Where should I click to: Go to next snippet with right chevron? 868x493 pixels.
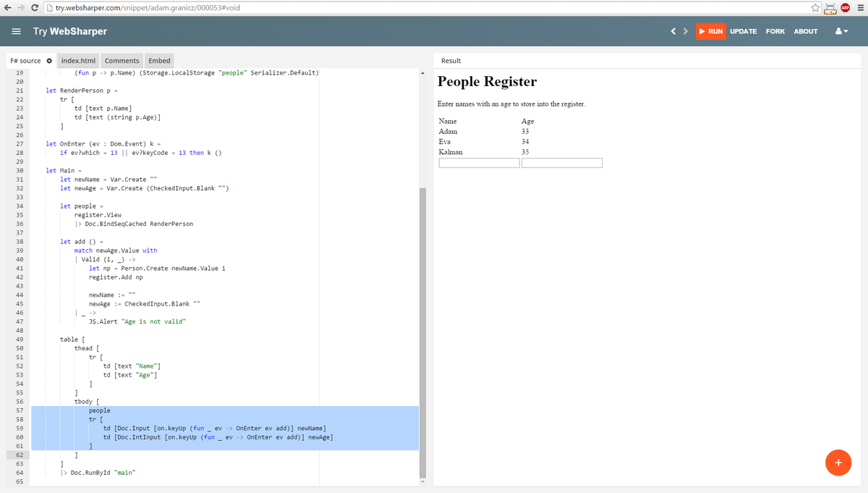coord(685,31)
